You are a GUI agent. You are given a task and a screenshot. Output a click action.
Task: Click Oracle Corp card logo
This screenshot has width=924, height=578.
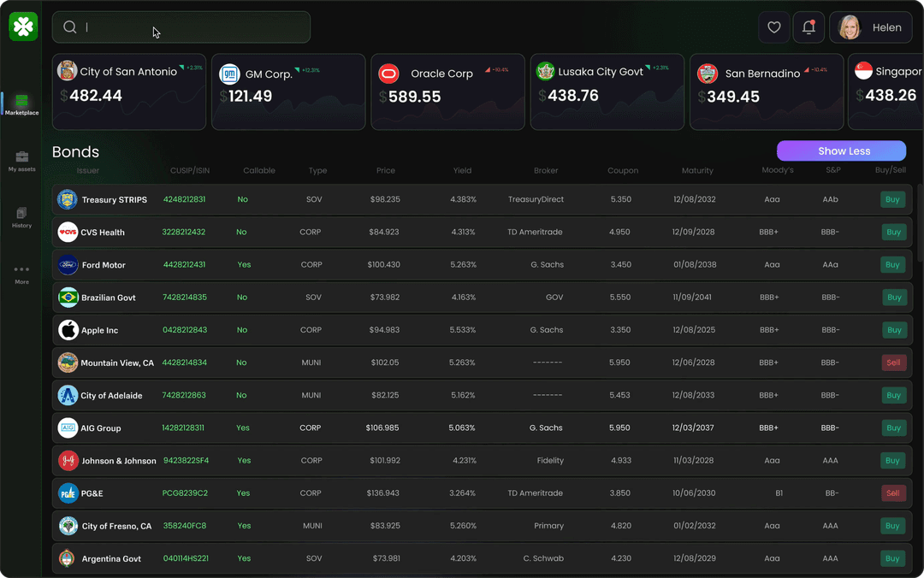pos(389,74)
